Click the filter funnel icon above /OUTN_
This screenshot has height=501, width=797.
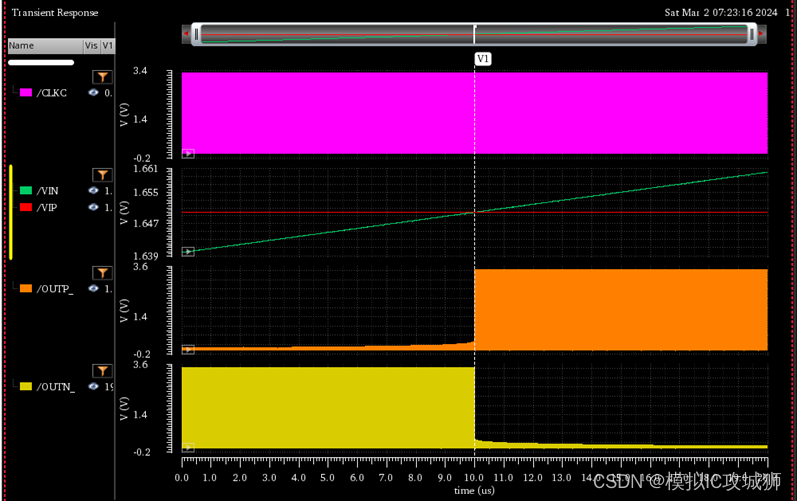click(103, 371)
